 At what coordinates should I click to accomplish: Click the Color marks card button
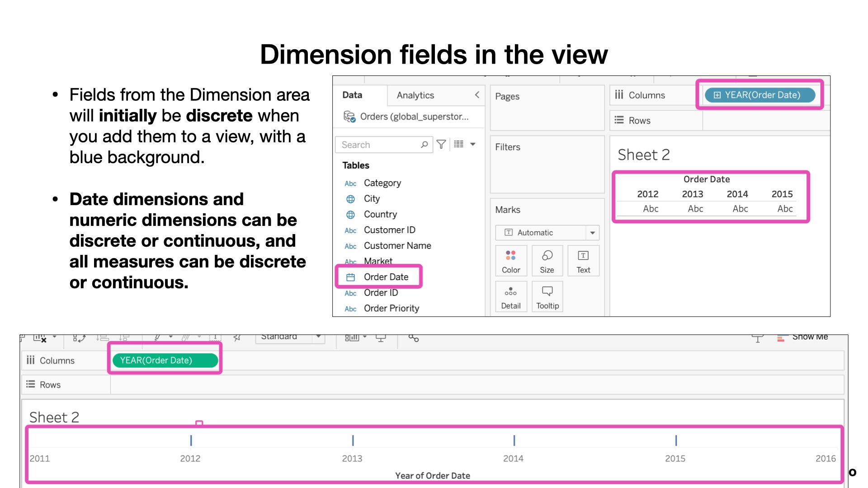[511, 261]
